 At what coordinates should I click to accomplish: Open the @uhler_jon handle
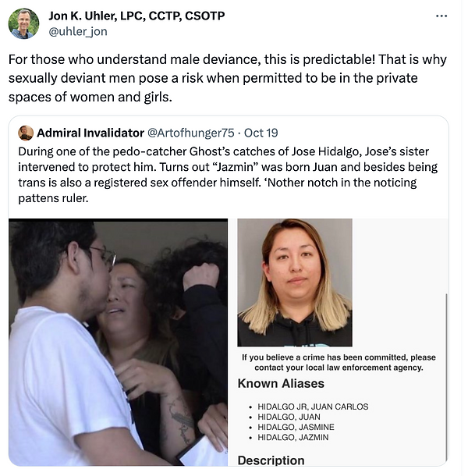coord(78,31)
